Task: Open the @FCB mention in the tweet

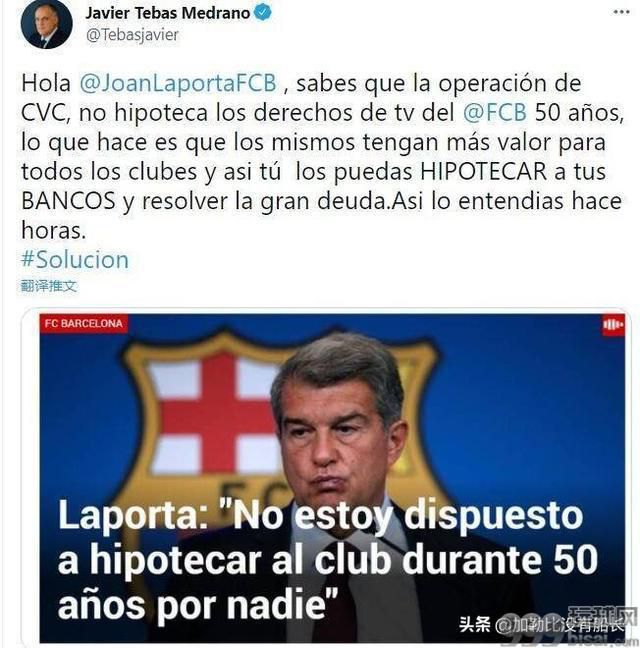Action: pos(495,112)
